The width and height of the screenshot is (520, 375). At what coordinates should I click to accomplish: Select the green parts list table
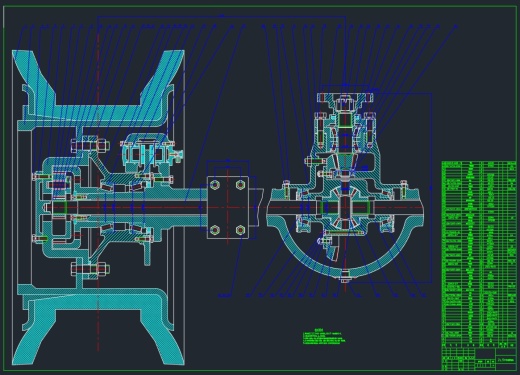tap(479, 254)
